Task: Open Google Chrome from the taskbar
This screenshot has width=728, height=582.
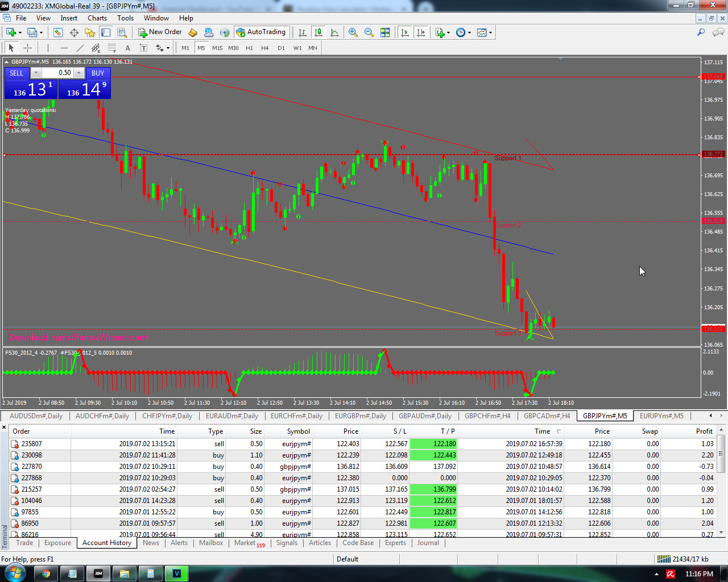Action: point(45,573)
